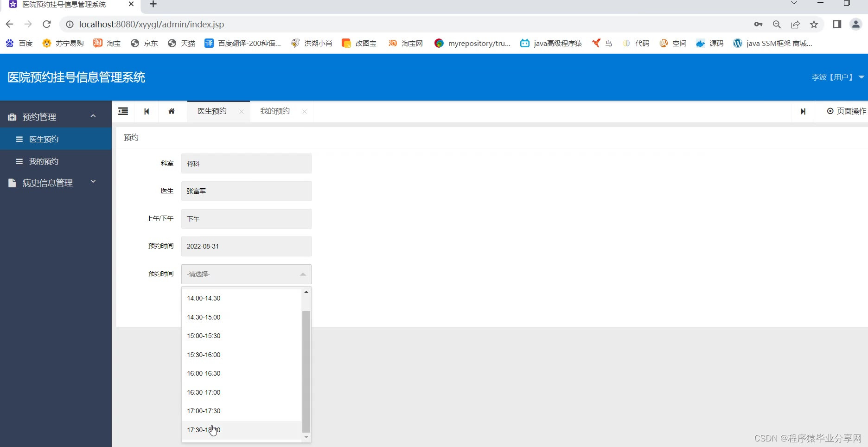Click the zoom magnifier icon in address bar
The width and height of the screenshot is (868, 447).
point(777,24)
